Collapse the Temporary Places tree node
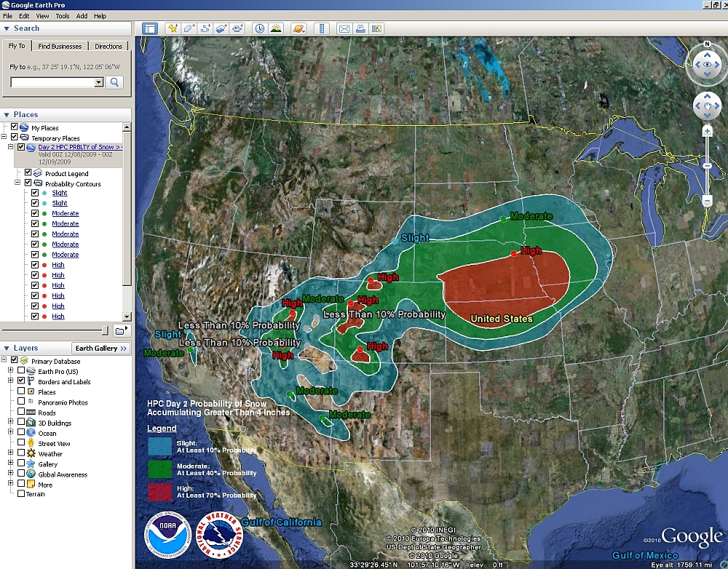Viewport: 728px width, 569px height. click(x=4, y=137)
